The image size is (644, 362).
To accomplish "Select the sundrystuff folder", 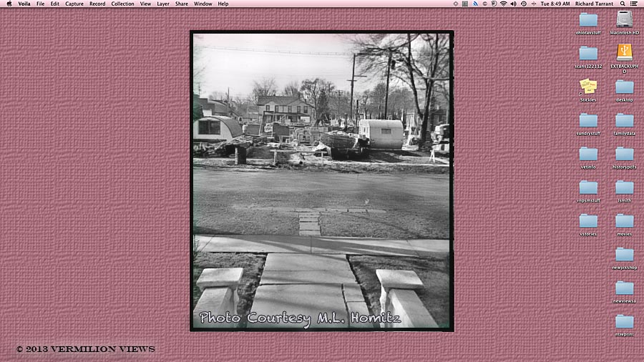I will (588, 121).
